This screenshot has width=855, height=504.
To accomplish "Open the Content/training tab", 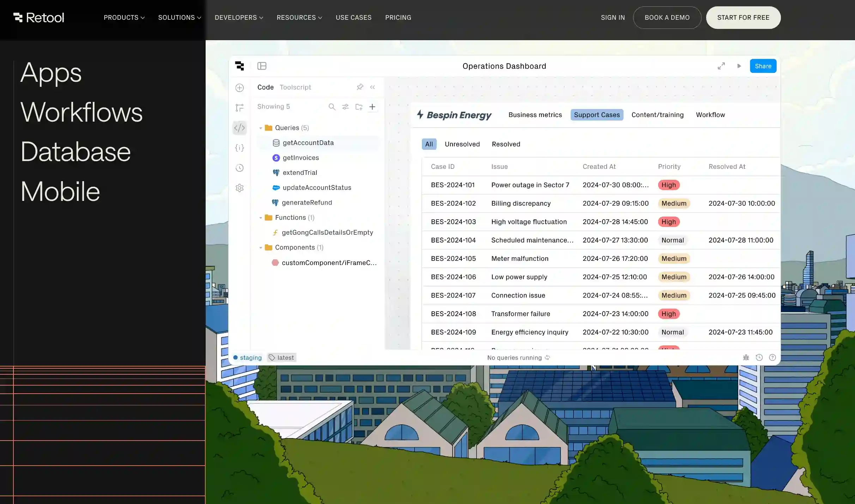I will 657,115.
